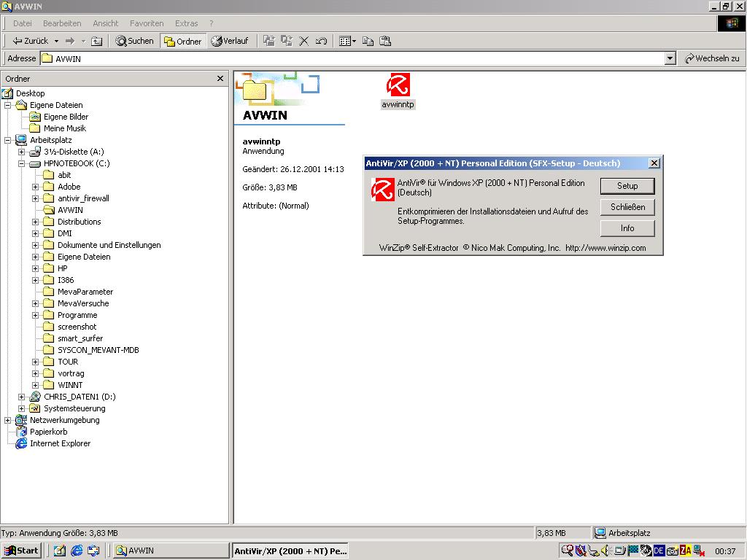747x560 pixels.
Task: Click the forward arrow toolbar icon
Action: (x=70, y=42)
